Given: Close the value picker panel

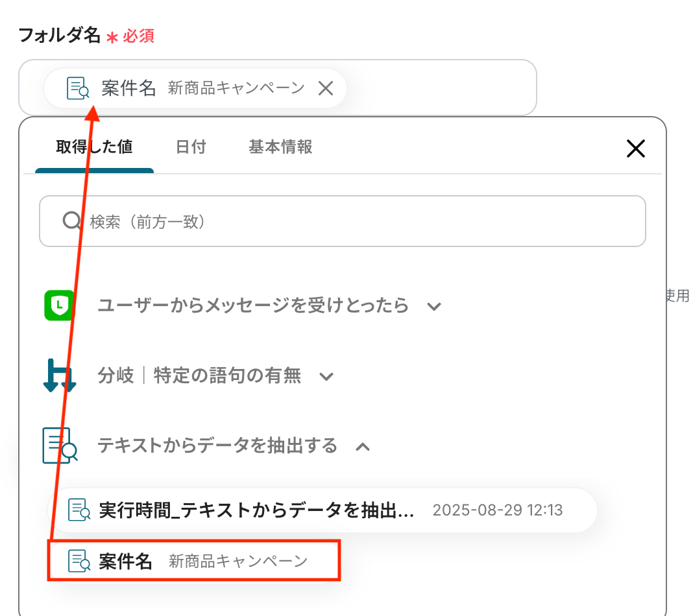Looking at the screenshot, I should tap(635, 148).
